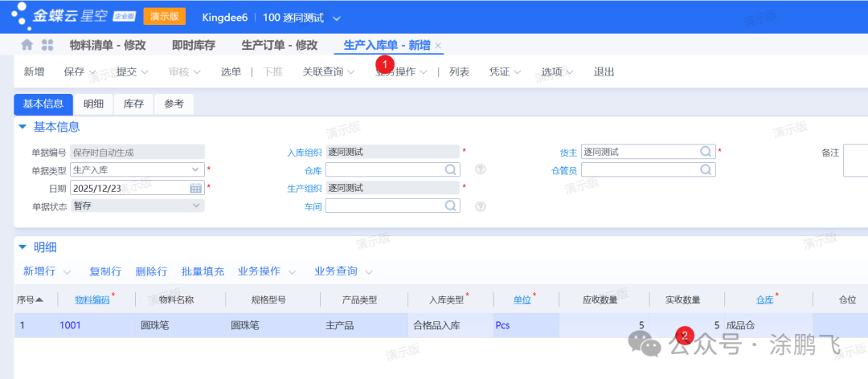Viewport: 868px width, 379px height.
Task: Open calendar picker for 日期 field
Action: [195, 188]
